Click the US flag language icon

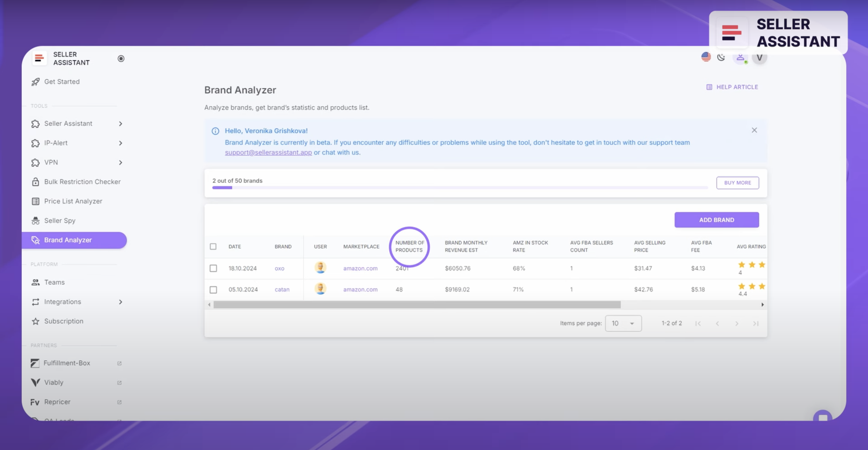(706, 57)
